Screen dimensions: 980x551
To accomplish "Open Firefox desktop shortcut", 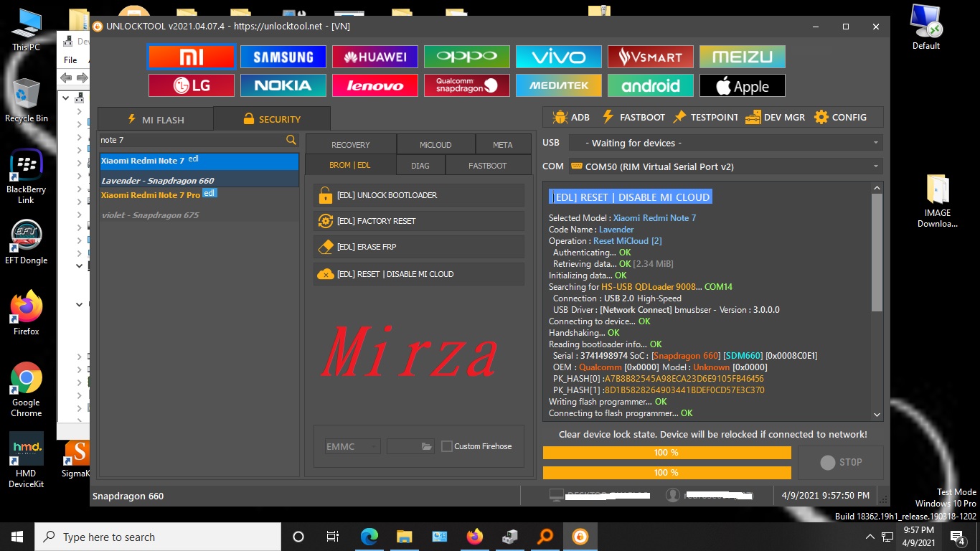I will point(27,314).
